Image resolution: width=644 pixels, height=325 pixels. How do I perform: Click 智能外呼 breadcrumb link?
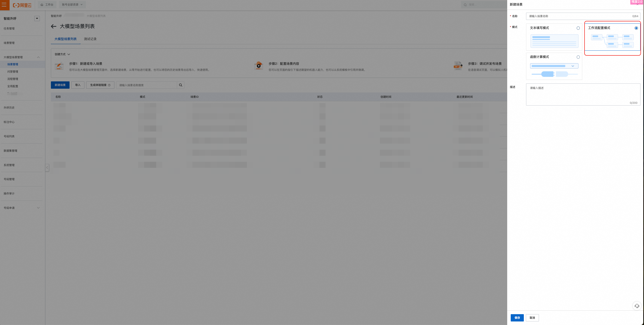56,16
